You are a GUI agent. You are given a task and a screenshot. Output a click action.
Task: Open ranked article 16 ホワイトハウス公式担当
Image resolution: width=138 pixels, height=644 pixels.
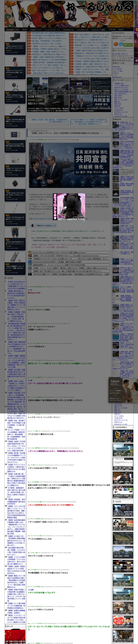[x=16, y=468]
